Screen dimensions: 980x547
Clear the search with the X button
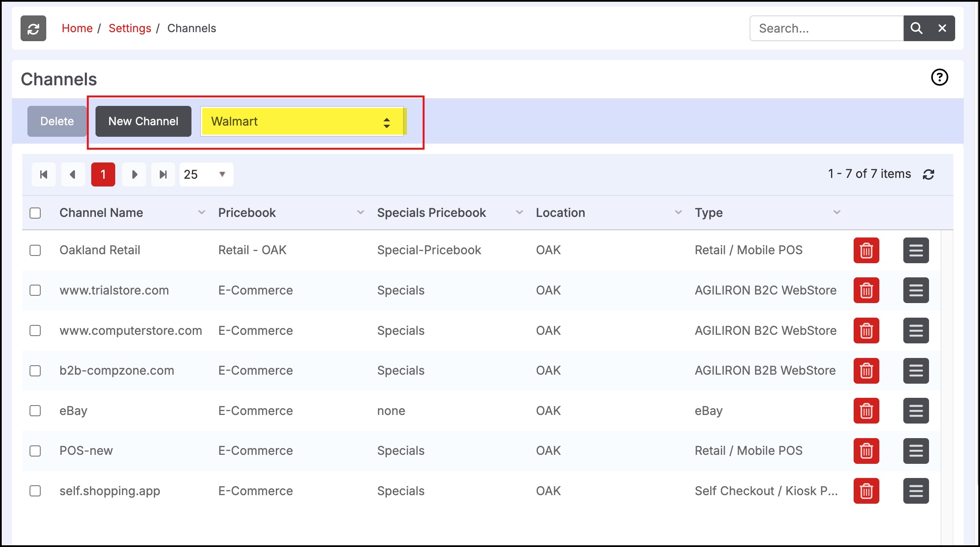942,28
